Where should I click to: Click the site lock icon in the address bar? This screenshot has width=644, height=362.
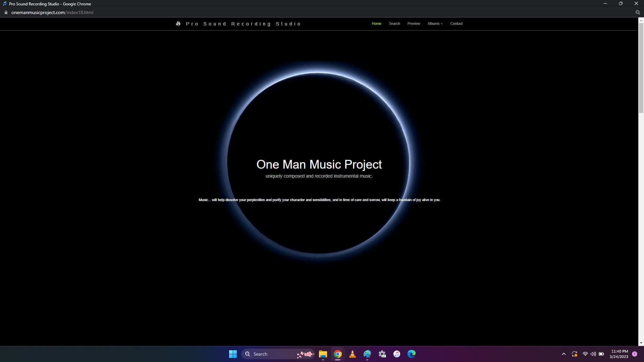(x=6, y=12)
